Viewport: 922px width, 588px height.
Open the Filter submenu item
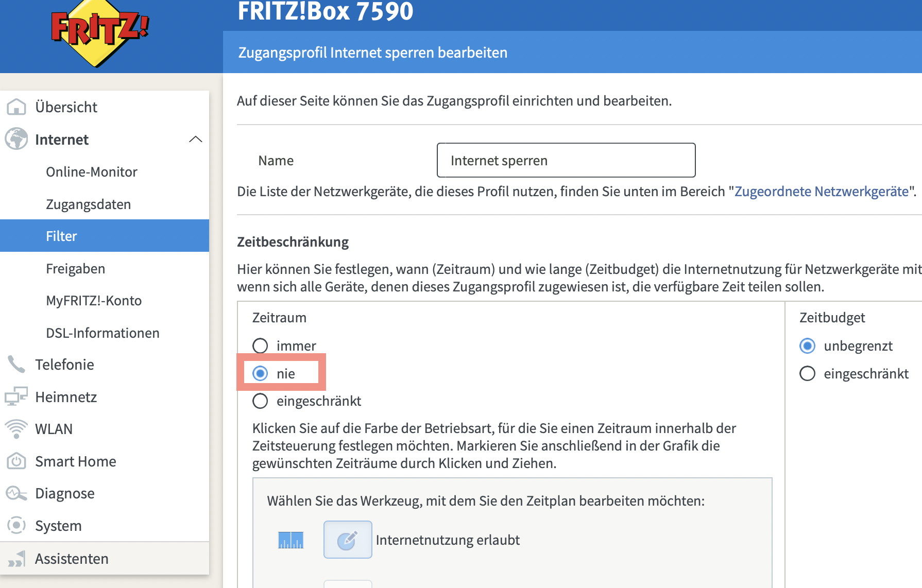point(105,236)
